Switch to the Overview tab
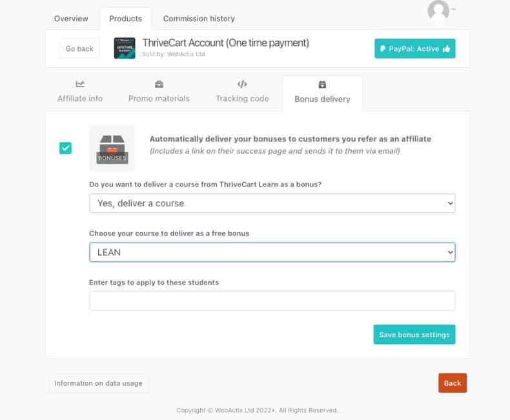This screenshot has width=510, height=420. pyautogui.click(x=71, y=19)
